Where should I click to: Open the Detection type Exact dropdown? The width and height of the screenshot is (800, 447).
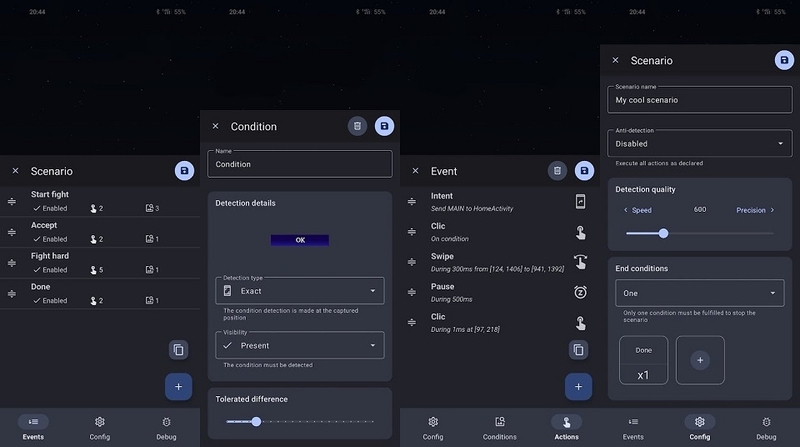(x=300, y=291)
